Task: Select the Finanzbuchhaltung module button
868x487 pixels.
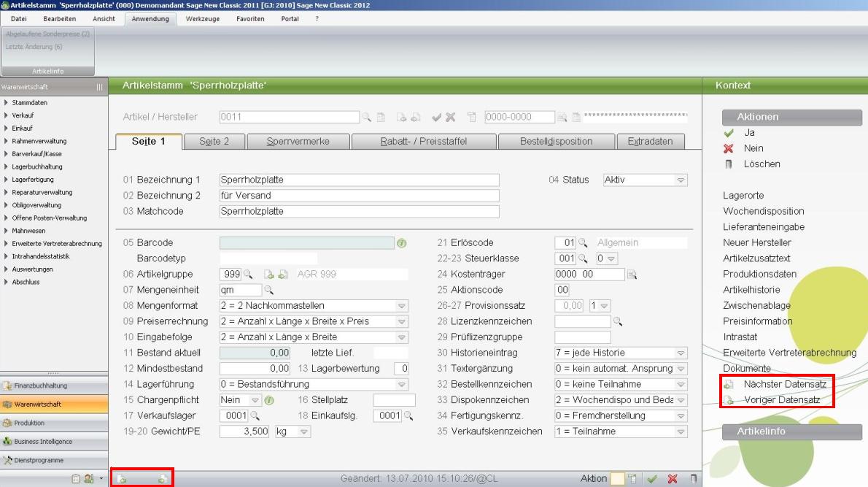Action: (x=54, y=386)
